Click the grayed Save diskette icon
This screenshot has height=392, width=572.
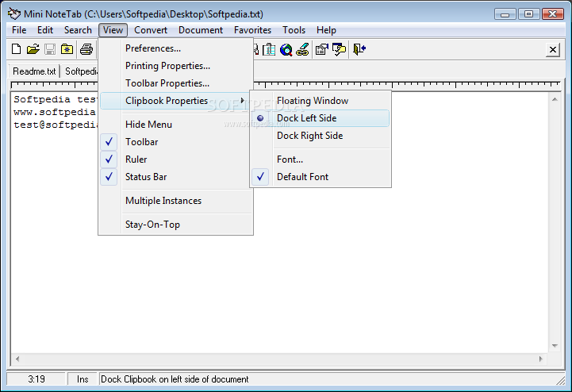coord(50,49)
